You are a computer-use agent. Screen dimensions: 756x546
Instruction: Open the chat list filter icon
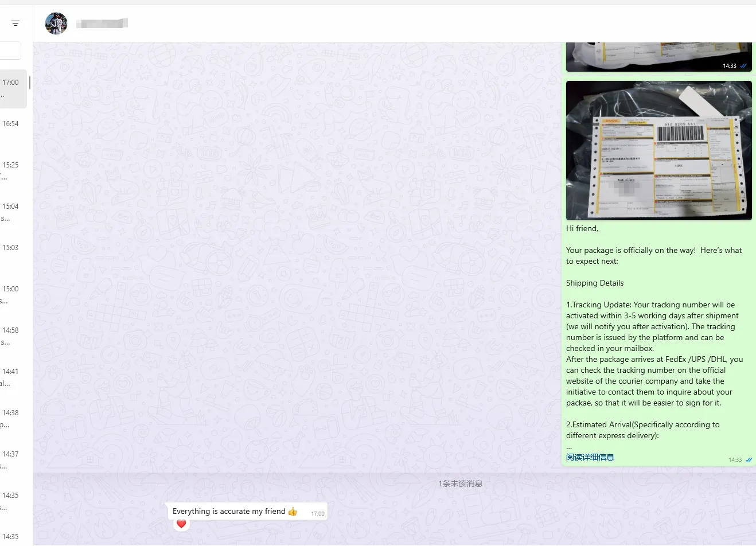pyautogui.click(x=15, y=23)
